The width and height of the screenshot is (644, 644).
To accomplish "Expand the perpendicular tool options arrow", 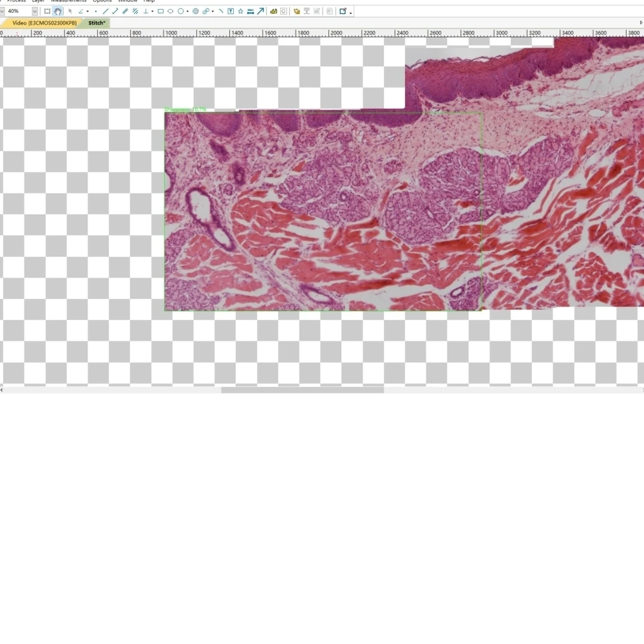I will pos(153,12).
